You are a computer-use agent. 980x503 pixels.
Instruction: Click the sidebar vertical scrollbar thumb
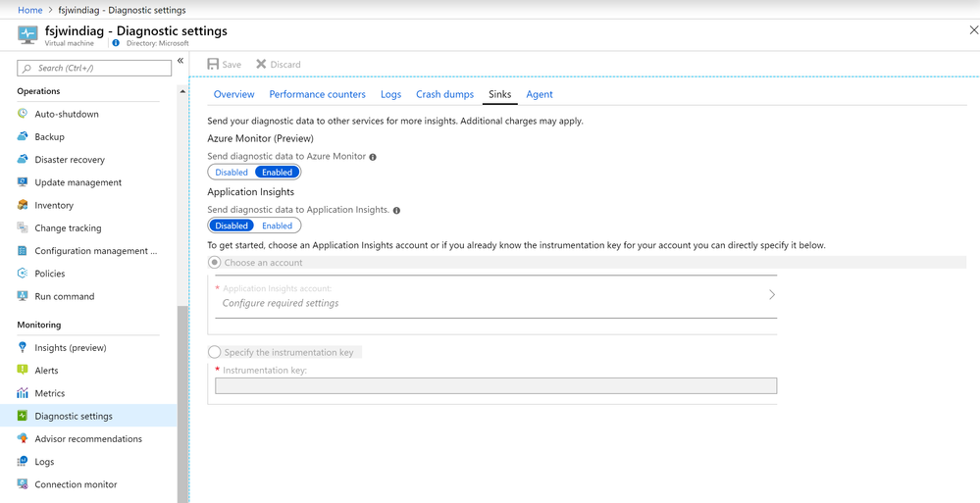point(182,404)
